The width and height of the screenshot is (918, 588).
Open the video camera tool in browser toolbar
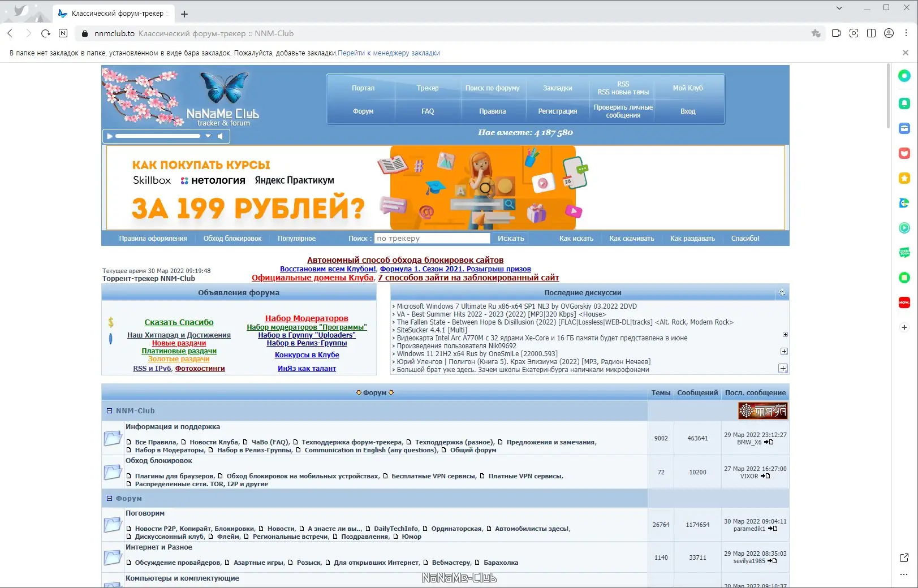837,33
